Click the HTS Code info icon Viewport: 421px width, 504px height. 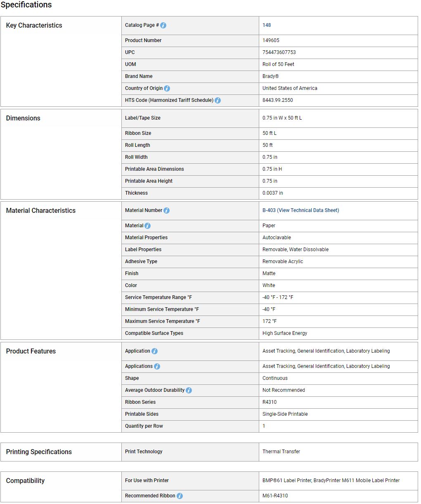coord(218,100)
